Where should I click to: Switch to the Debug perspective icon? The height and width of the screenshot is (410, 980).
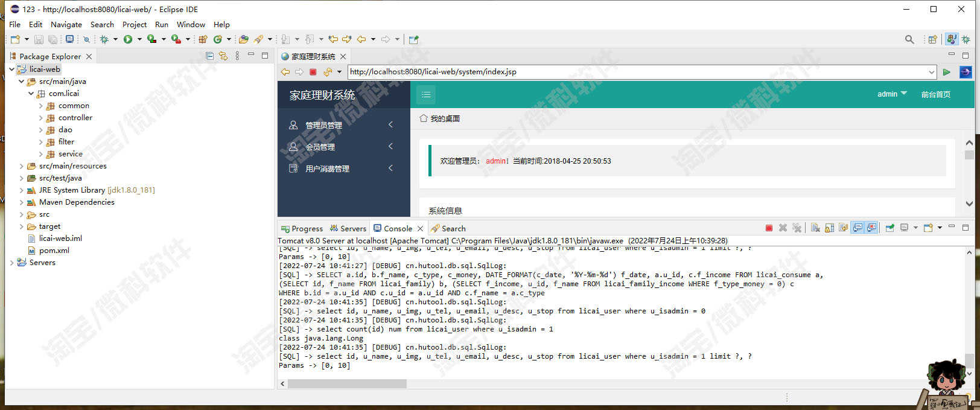coord(966,39)
